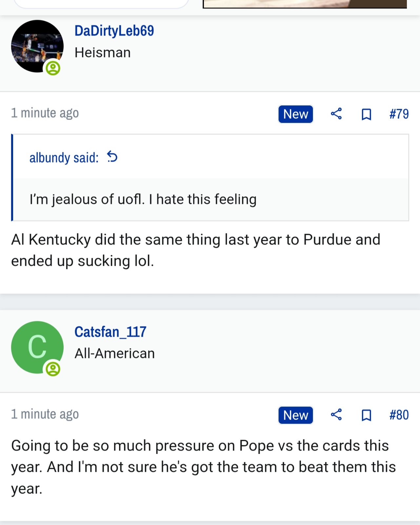420x525 pixels.
Task: Bookmark post #79
Action: 366,114
